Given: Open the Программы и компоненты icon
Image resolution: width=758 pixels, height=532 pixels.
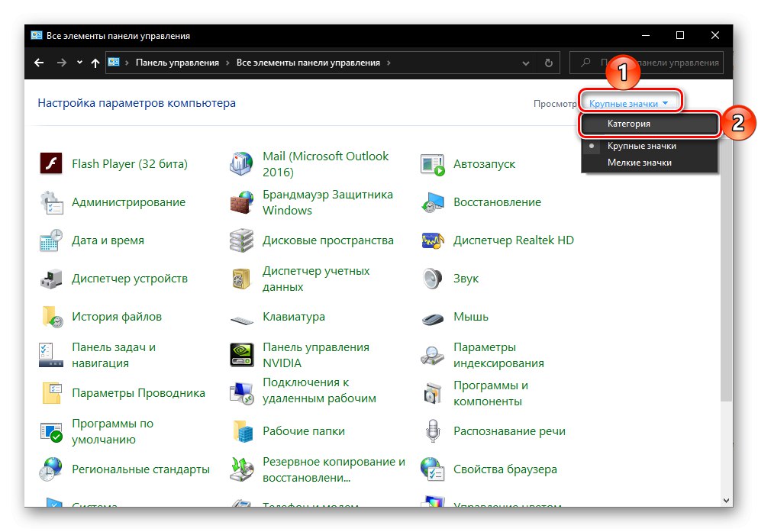Looking at the screenshot, I should click(432, 393).
